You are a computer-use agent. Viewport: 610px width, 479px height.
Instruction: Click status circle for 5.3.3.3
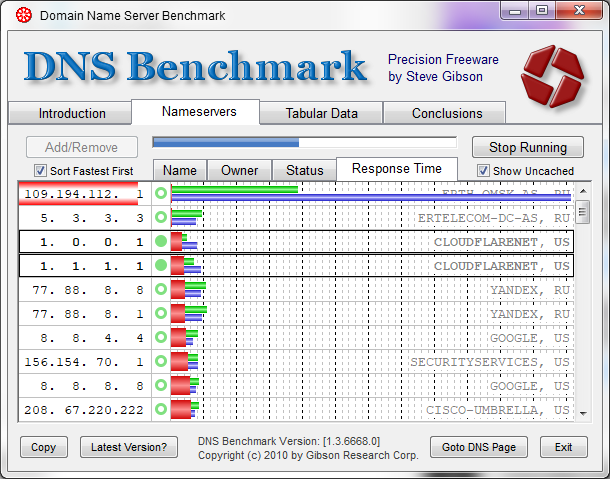pos(161,217)
